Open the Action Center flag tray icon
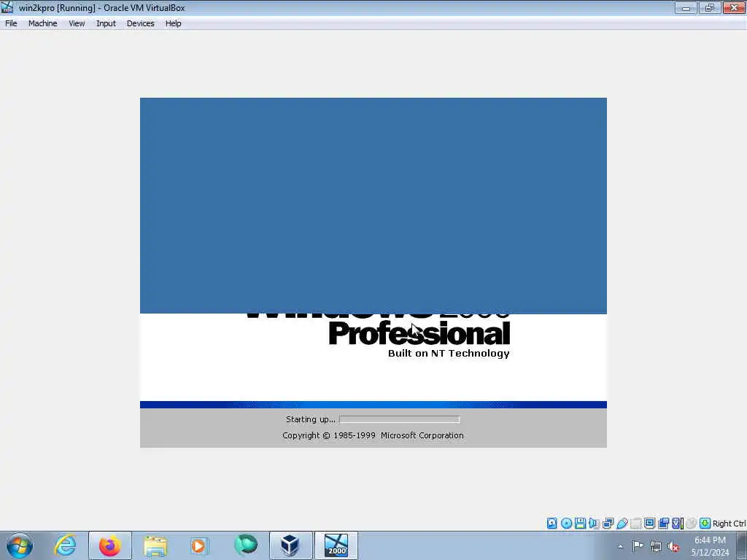Screen dimensions: 747x560 click(638, 546)
